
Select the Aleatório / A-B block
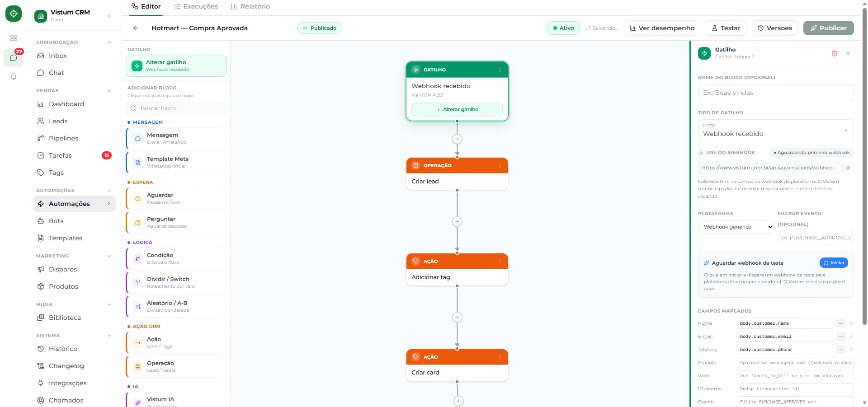pos(176,306)
